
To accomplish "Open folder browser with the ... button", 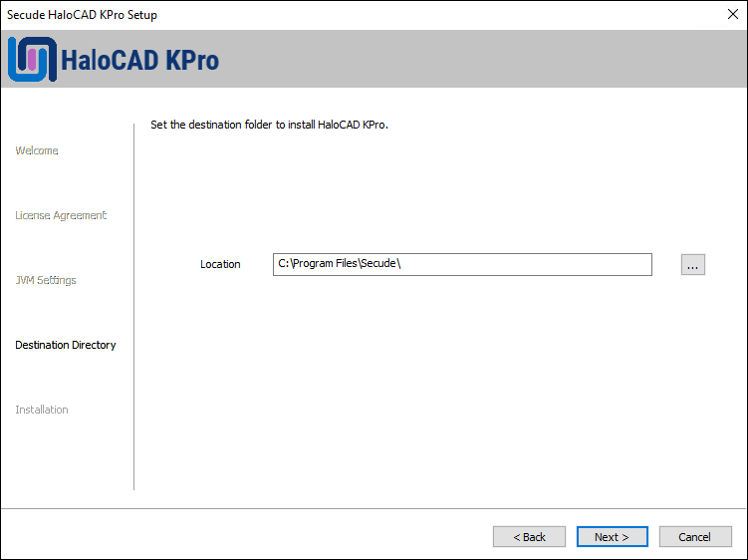I will (x=692, y=264).
